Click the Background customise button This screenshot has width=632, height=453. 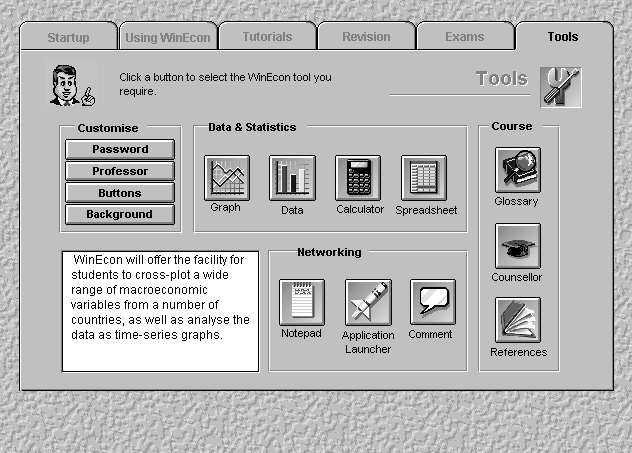point(120,214)
